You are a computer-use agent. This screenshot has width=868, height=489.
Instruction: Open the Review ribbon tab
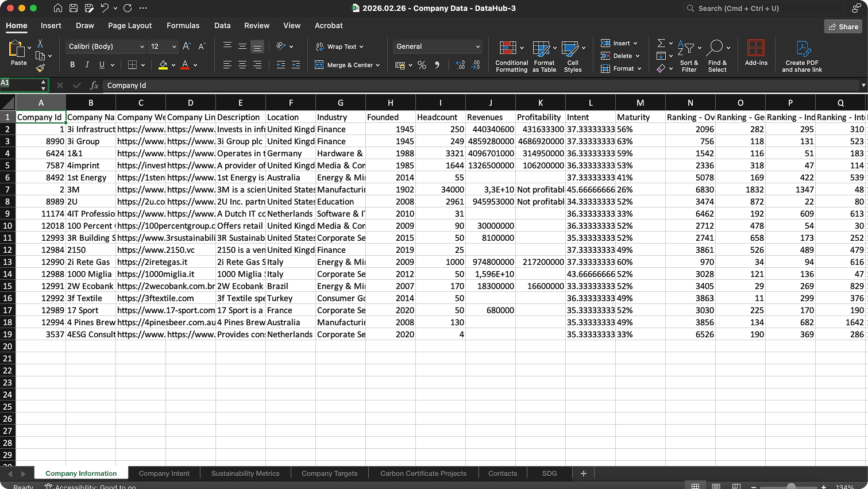click(257, 26)
